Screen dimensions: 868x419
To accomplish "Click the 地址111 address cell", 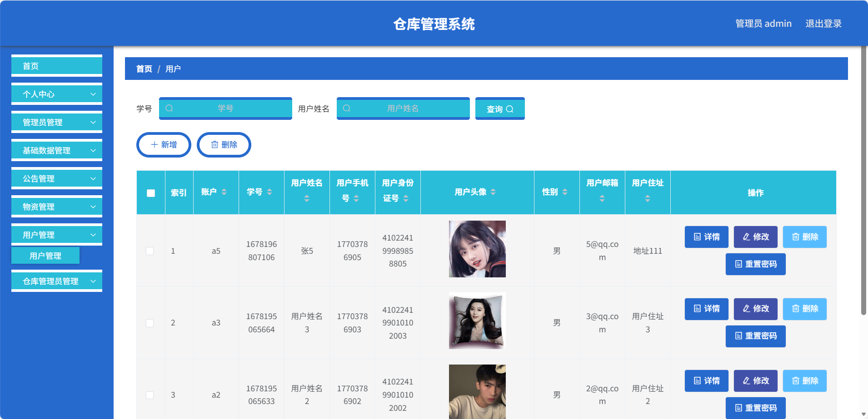I will click(648, 251).
